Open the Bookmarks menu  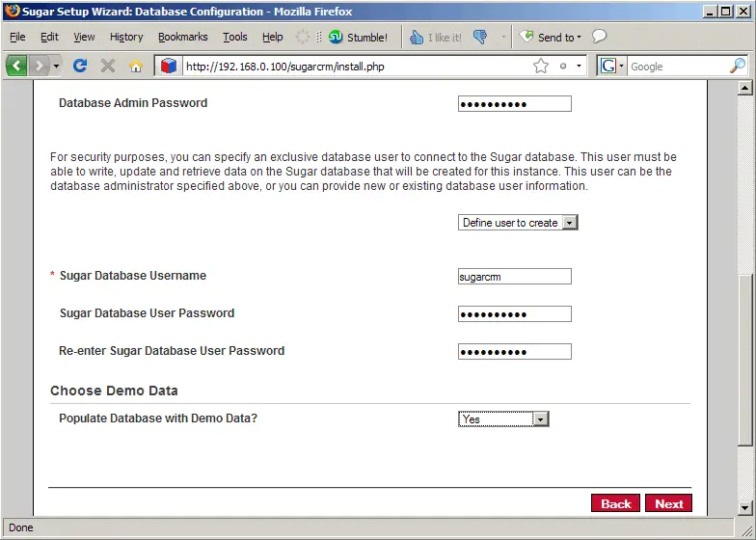click(182, 37)
